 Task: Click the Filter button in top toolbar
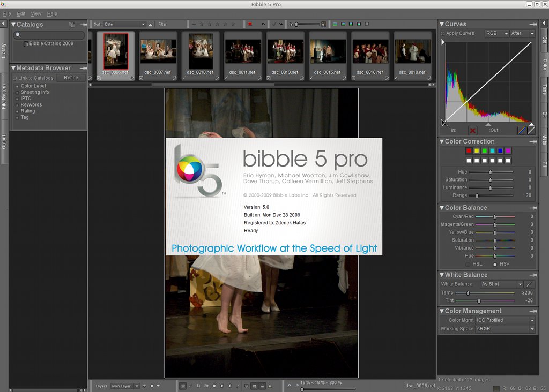[162, 24]
